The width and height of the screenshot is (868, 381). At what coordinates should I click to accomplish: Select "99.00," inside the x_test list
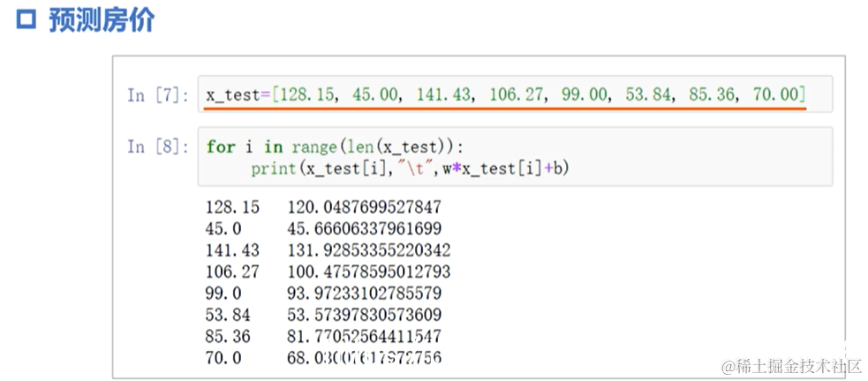pyautogui.click(x=586, y=95)
